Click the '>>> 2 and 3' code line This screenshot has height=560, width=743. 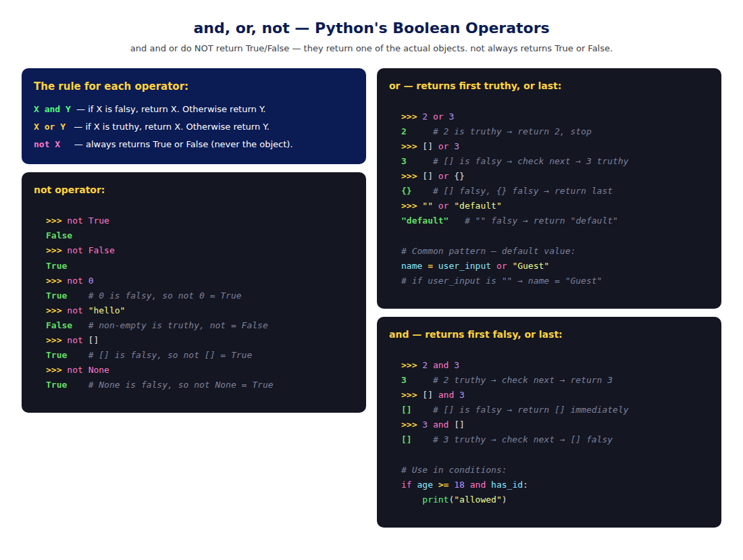tap(430, 365)
